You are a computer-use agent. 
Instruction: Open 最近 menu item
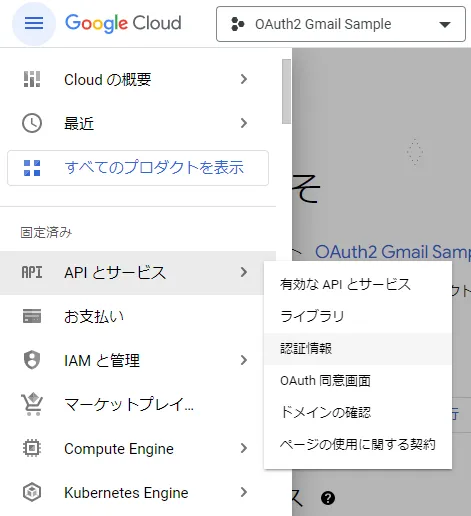point(138,123)
